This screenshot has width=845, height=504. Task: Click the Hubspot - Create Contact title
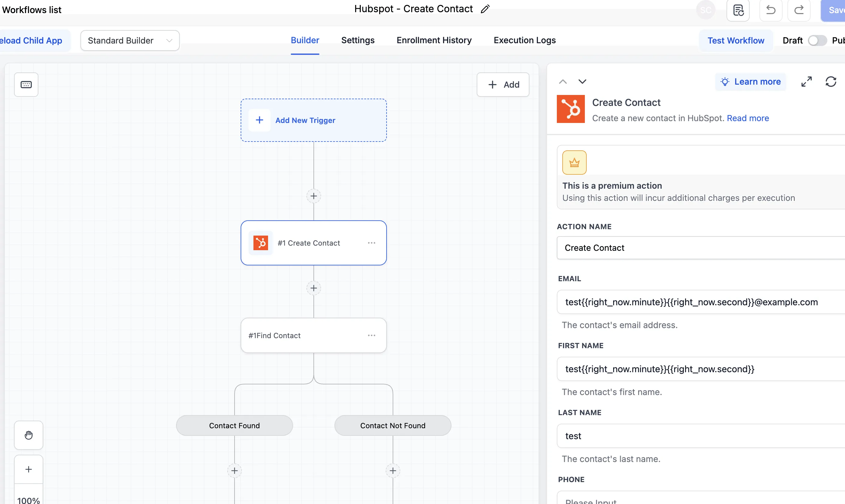tap(413, 9)
